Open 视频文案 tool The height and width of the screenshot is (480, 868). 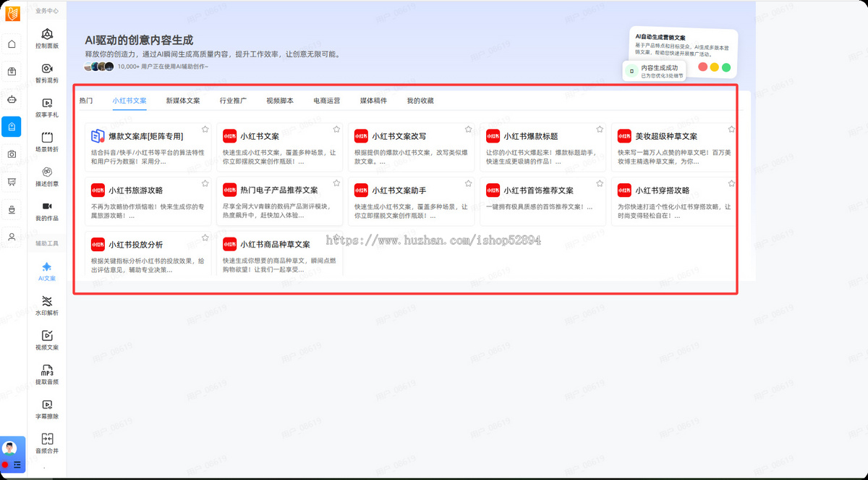pyautogui.click(x=47, y=340)
